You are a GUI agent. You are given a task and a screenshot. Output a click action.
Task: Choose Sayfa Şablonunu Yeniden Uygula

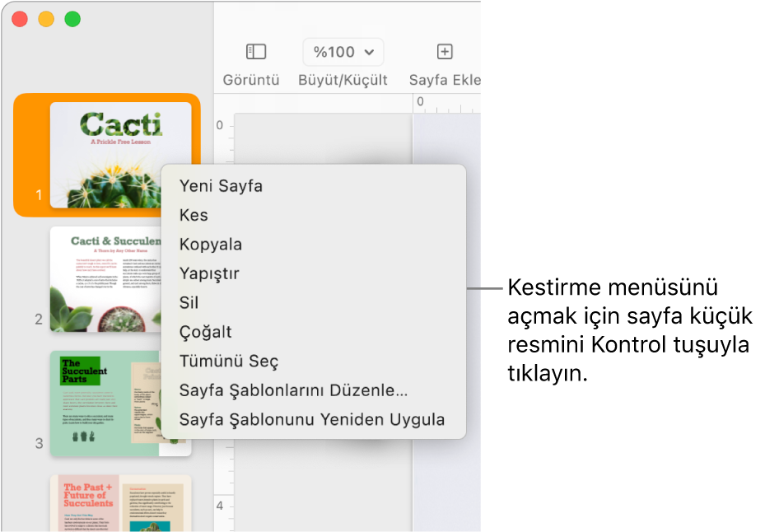[313, 420]
